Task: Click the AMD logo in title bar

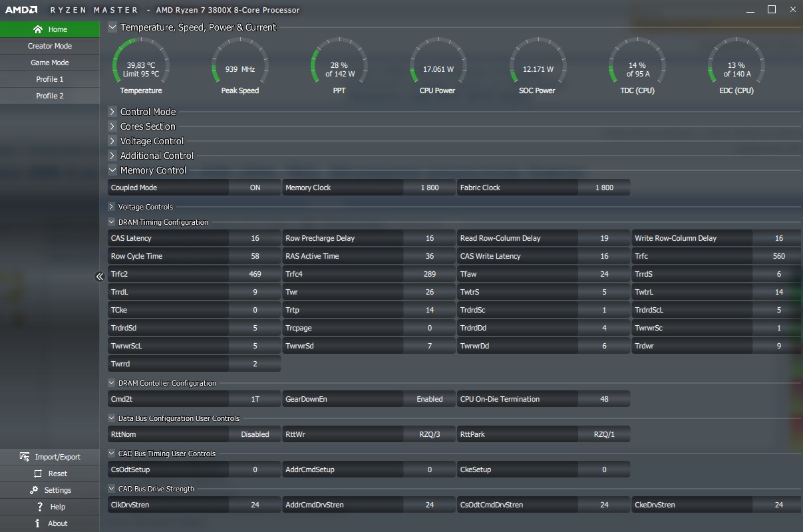Action: coord(21,10)
